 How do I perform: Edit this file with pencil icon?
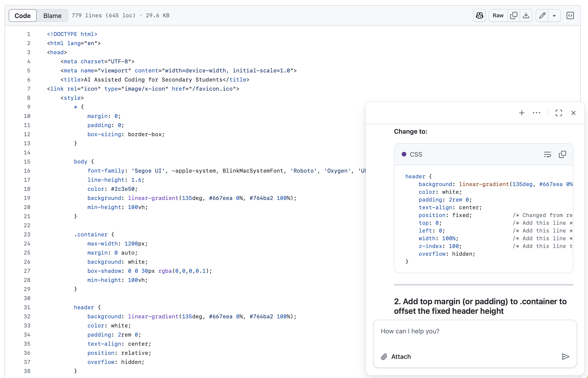pyautogui.click(x=542, y=15)
